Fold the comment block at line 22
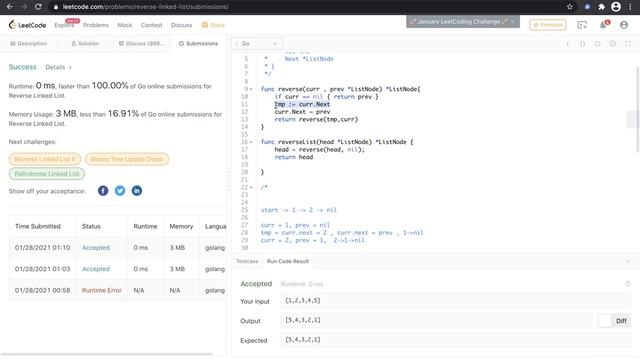The image size is (640, 360). [x=251, y=187]
